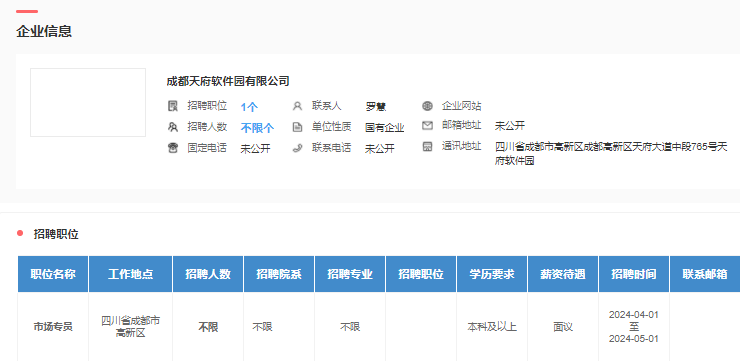Image resolution: width=740 pixels, height=361 pixels.
Task: Click the 薪资待遇 column header
Action: pos(563,274)
